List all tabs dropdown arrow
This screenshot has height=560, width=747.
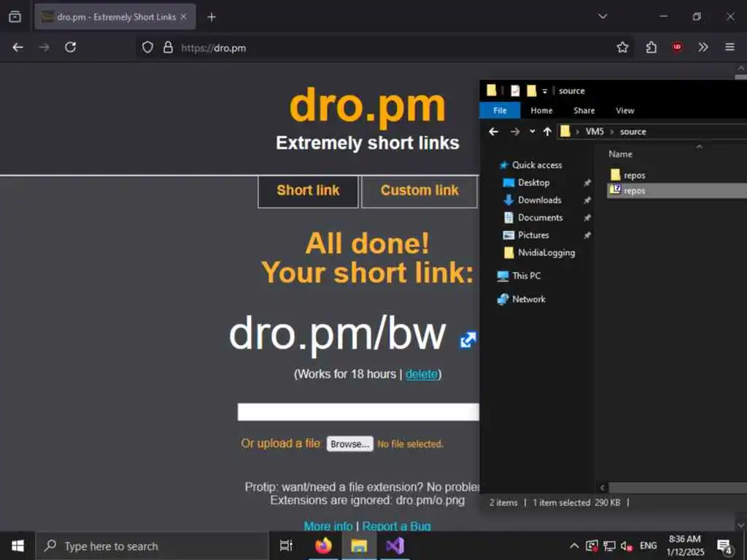(603, 16)
